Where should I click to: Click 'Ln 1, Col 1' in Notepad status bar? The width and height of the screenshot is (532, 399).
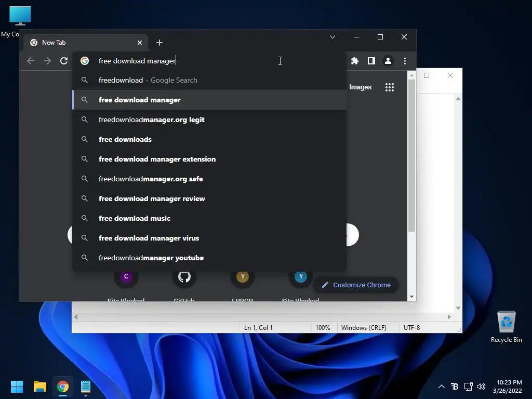pyautogui.click(x=258, y=328)
